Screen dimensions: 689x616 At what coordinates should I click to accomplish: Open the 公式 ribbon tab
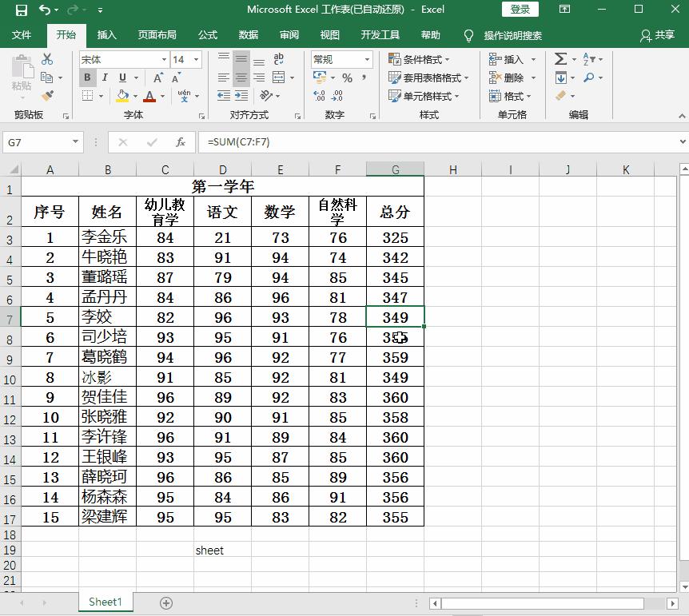(x=208, y=35)
